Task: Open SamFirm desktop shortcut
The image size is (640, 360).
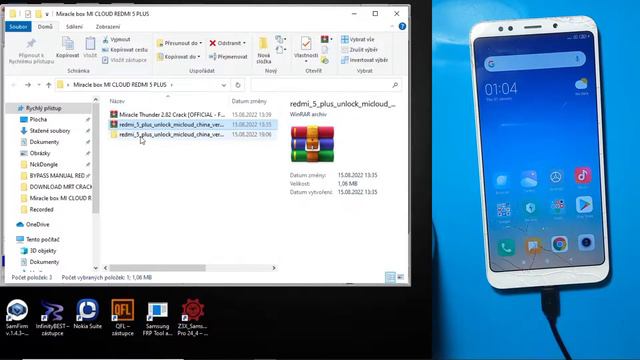Action: coord(17,318)
